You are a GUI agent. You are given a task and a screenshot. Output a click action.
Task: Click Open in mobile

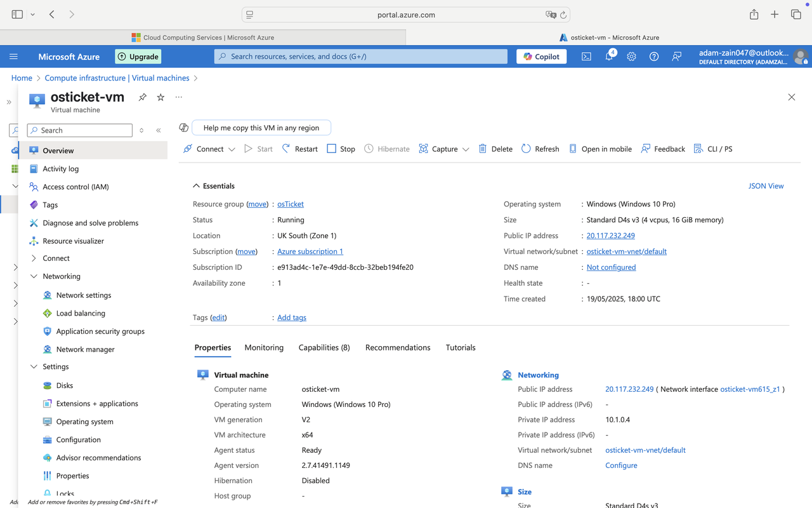tap(600, 149)
